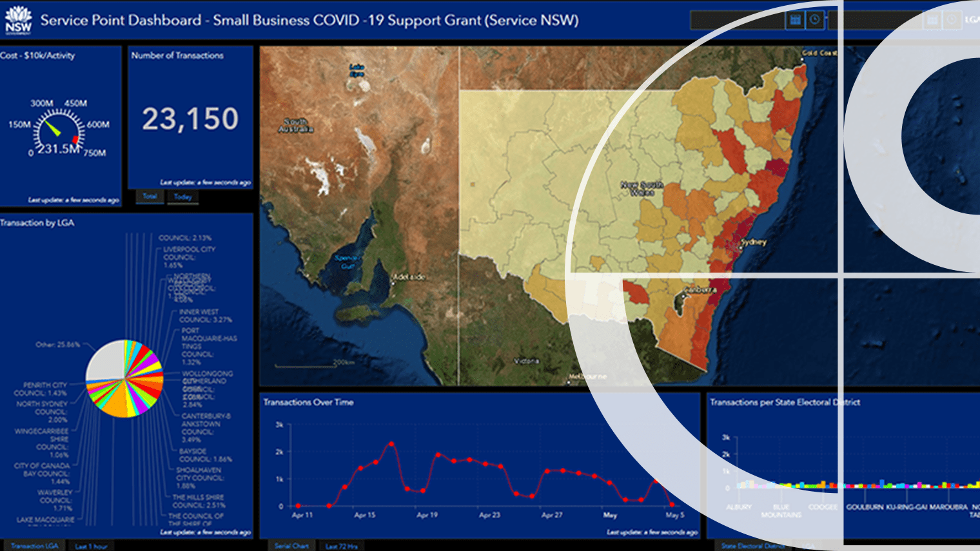This screenshot has width=980, height=551.
Task: Click the CITY OF CANADA BAY COUNCIL label
Action: click(42, 474)
